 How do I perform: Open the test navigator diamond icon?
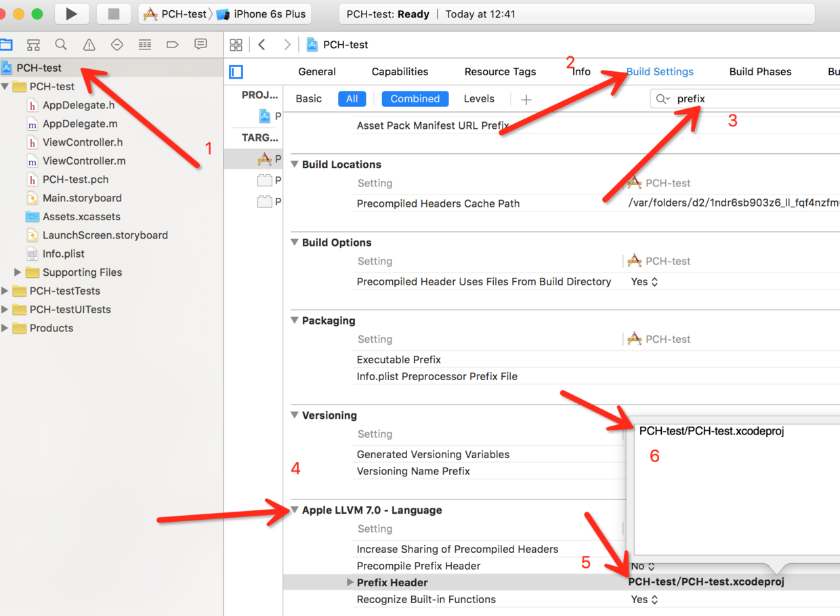pos(117,45)
